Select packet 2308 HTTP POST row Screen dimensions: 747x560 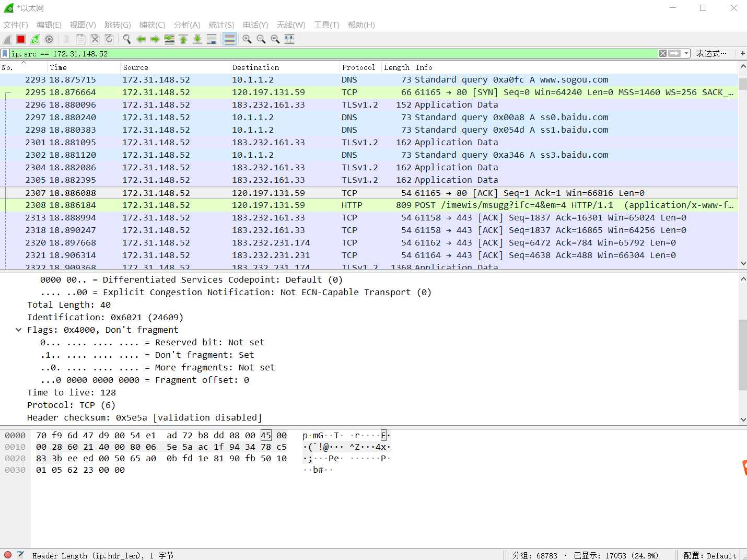coord(369,205)
